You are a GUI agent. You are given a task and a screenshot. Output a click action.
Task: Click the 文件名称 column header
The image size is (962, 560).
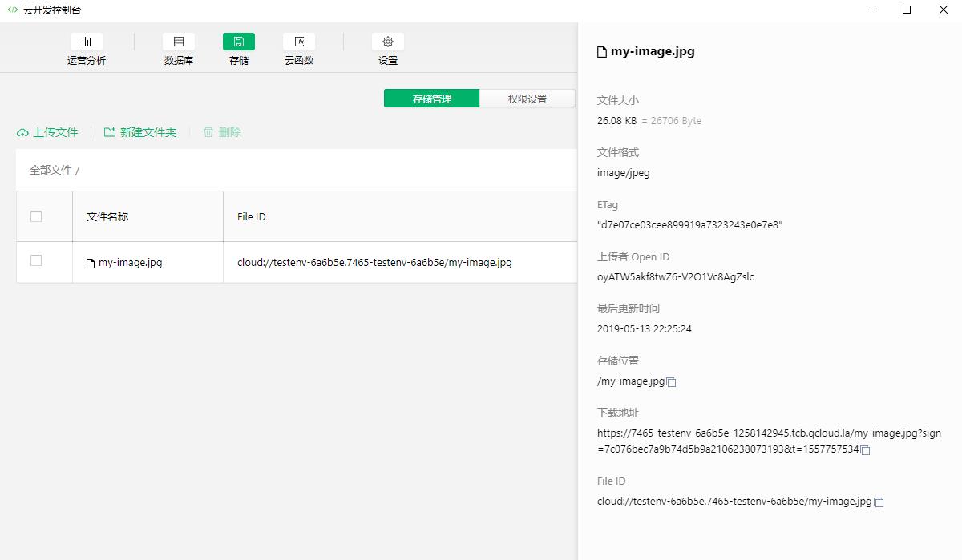107,216
